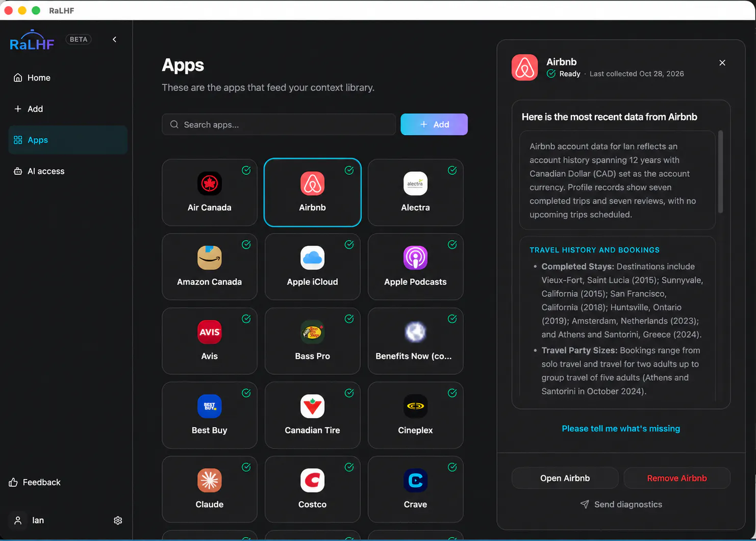Open the Costco app icon
Viewport: 756px width, 541px height.
click(312, 480)
